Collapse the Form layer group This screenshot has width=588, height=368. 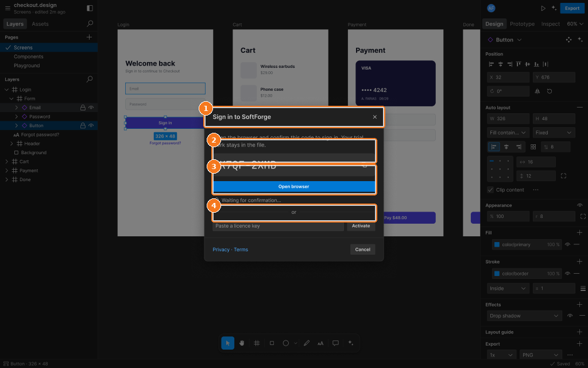tap(11, 98)
